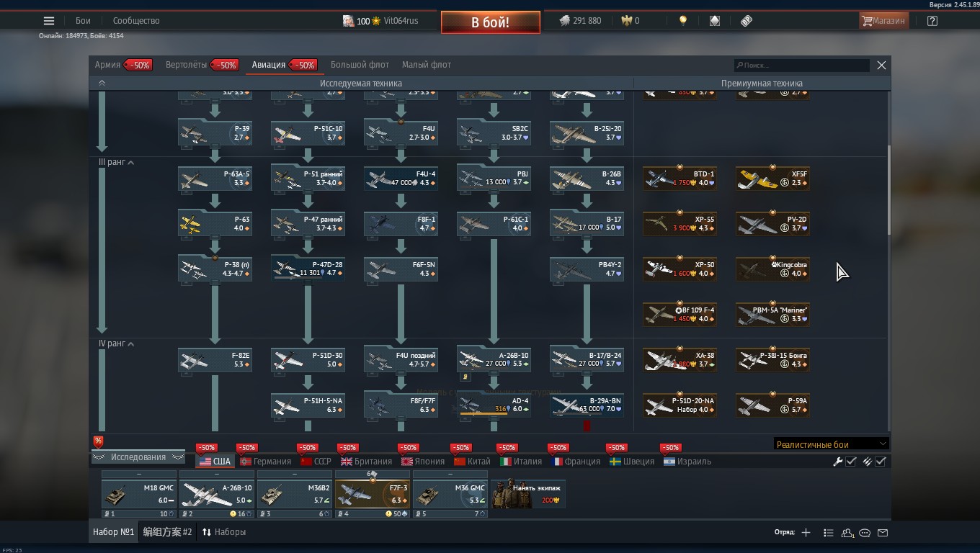Image resolution: width=980 pixels, height=553 pixels.
Task: Open the Наборы presets list
Action: [x=224, y=532]
